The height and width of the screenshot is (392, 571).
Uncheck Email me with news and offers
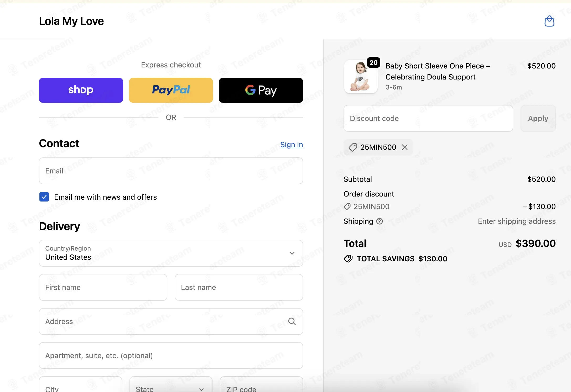(44, 197)
